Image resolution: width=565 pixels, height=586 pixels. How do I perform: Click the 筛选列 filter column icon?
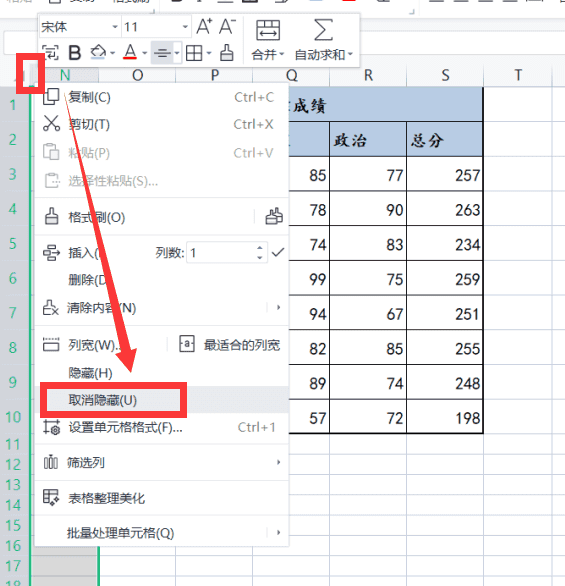51,462
